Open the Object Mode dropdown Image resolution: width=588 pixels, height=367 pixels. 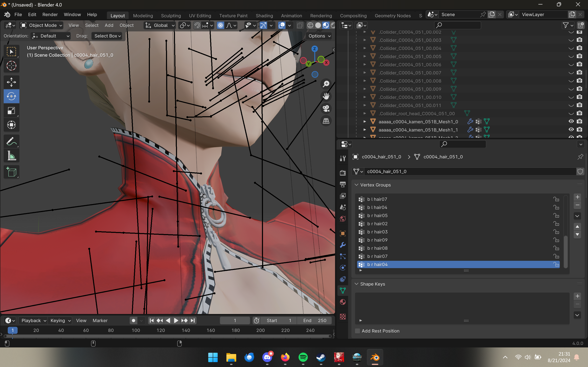point(42,25)
